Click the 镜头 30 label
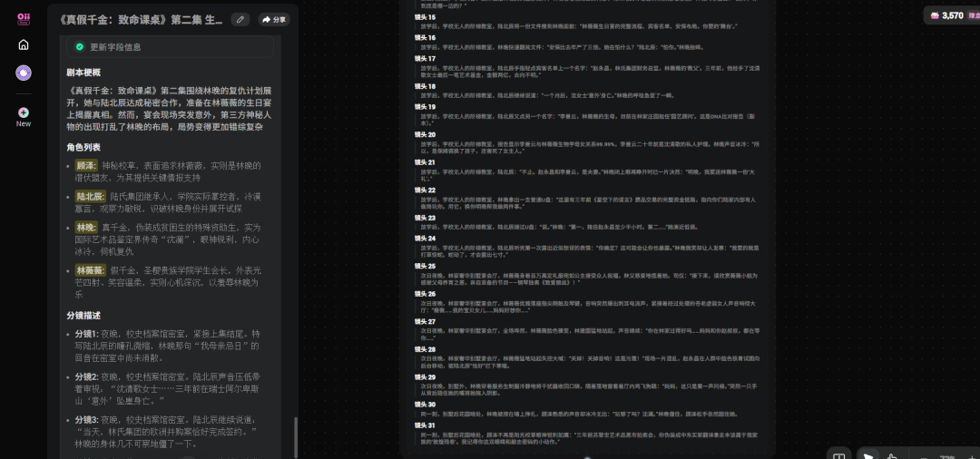Screen dimensions: 980x459 [x=425, y=405]
